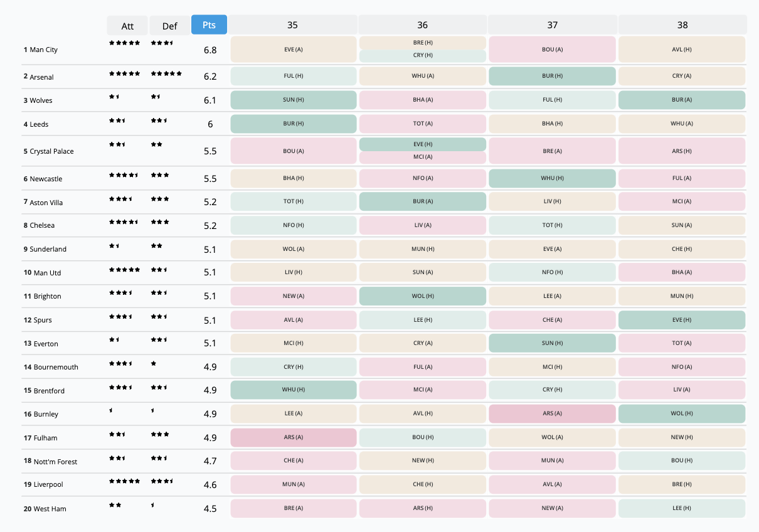Select gameweek 37 column header
This screenshot has width=759, height=532.
tap(553, 25)
